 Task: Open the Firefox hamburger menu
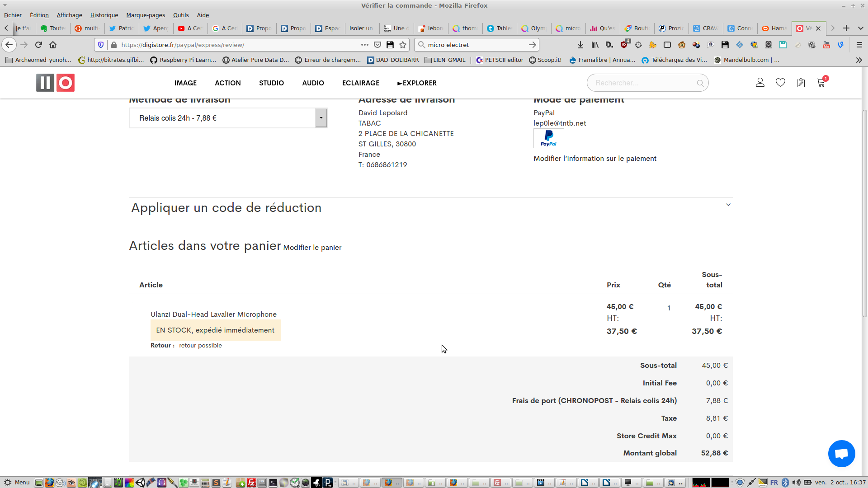click(859, 45)
